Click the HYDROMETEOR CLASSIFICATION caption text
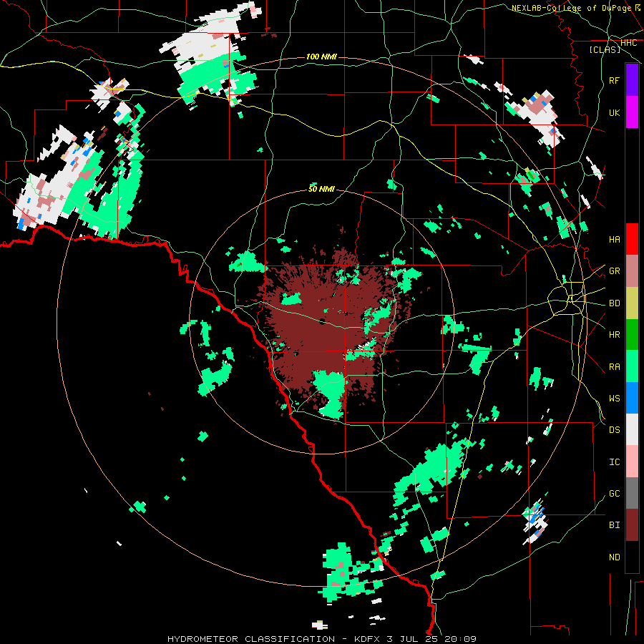 click(x=251, y=639)
